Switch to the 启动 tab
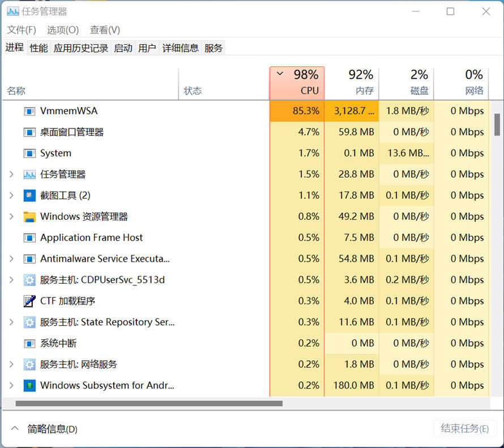The image size is (504, 448). click(123, 48)
